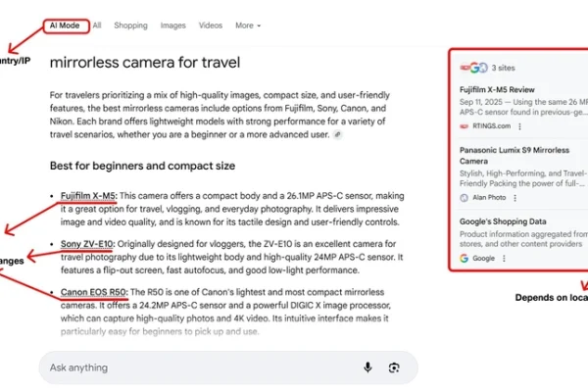The height and width of the screenshot is (392, 588).
Task: Open the Images tab
Action: (172, 25)
